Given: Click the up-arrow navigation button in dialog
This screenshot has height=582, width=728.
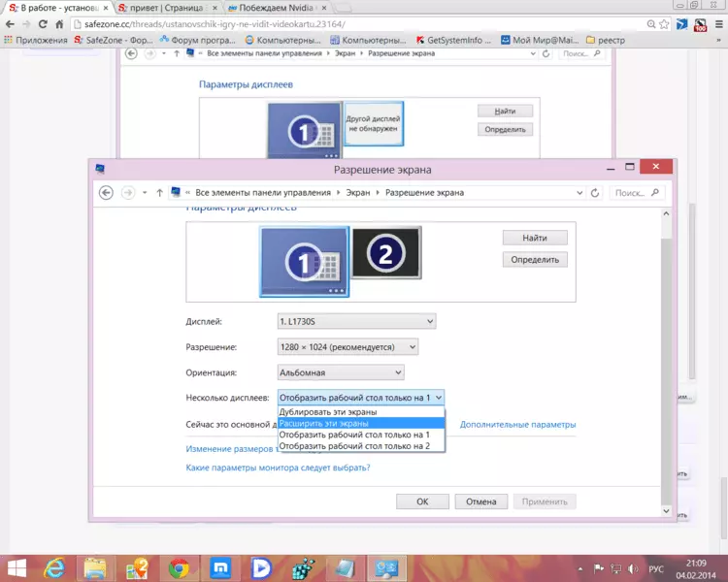Looking at the screenshot, I should click(159, 192).
